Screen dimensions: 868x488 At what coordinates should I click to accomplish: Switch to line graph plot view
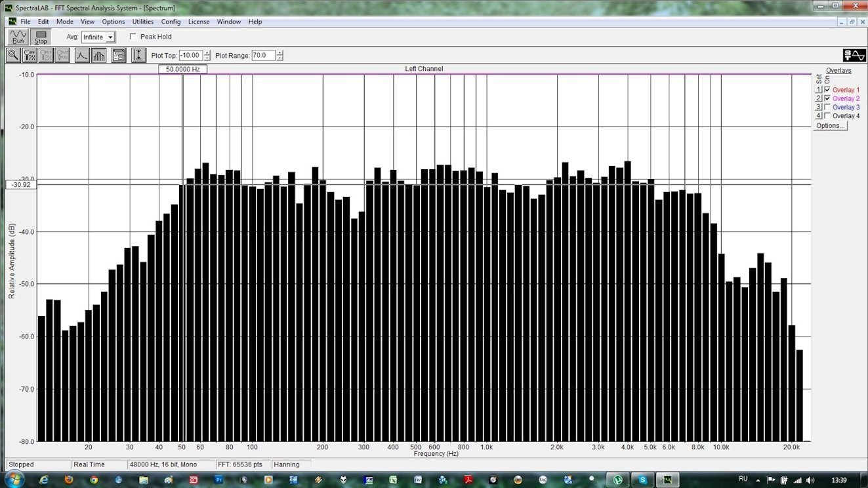click(x=82, y=56)
